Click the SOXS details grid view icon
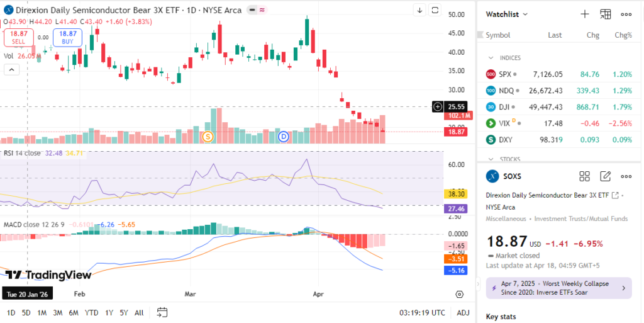Viewport: 644px width, 323px height. (x=584, y=176)
